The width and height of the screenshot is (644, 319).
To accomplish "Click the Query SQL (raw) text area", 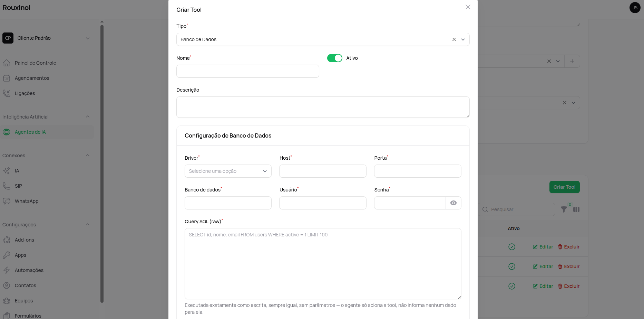I will [x=323, y=264].
